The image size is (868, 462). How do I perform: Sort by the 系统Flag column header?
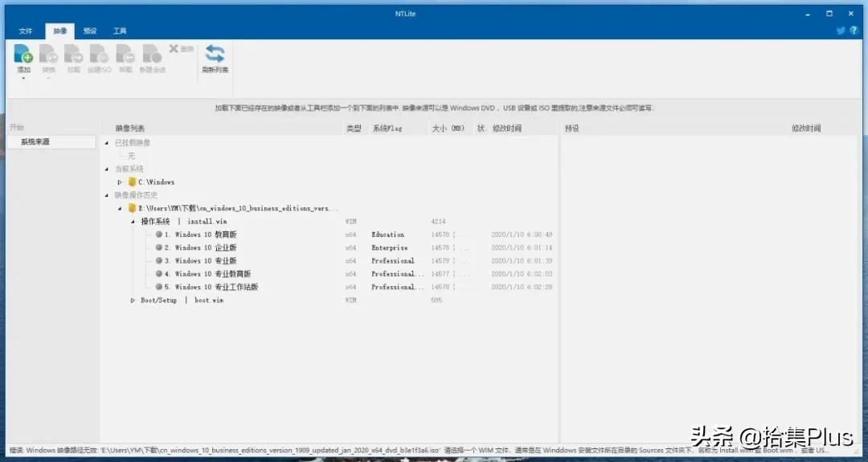[x=387, y=129]
